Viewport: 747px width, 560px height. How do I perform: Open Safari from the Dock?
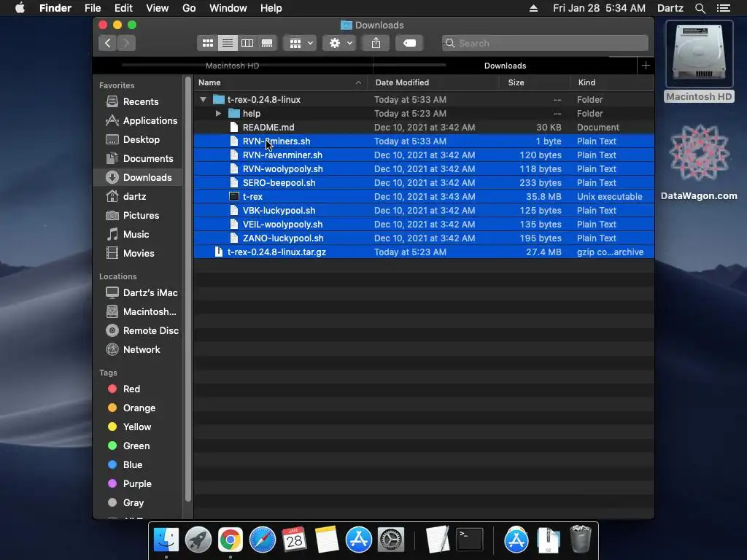click(263, 540)
